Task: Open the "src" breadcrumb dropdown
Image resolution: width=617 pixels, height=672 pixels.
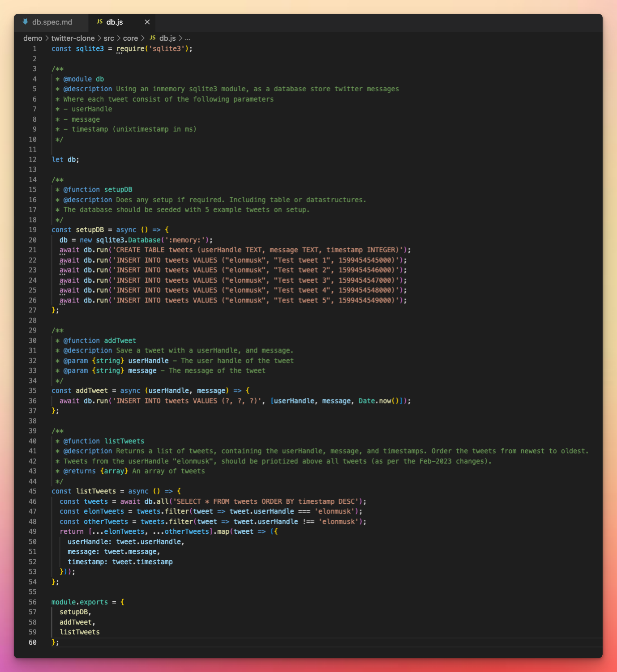Action: 108,38
